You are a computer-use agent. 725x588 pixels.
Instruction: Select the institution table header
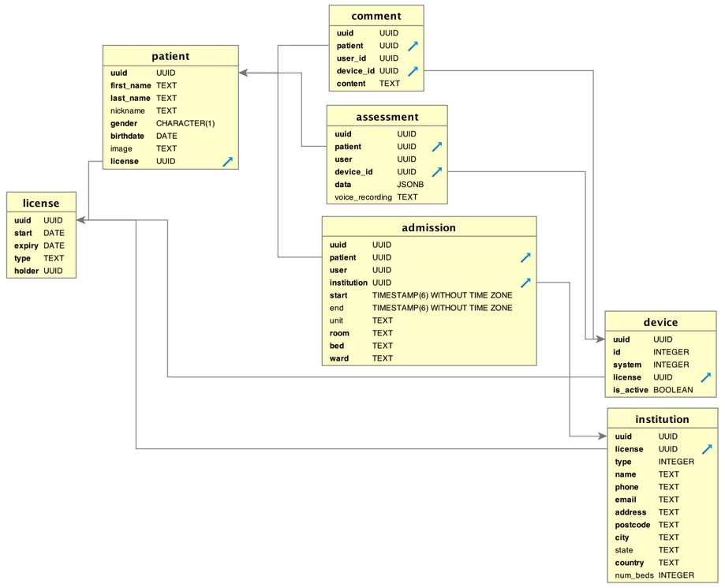coord(663,419)
